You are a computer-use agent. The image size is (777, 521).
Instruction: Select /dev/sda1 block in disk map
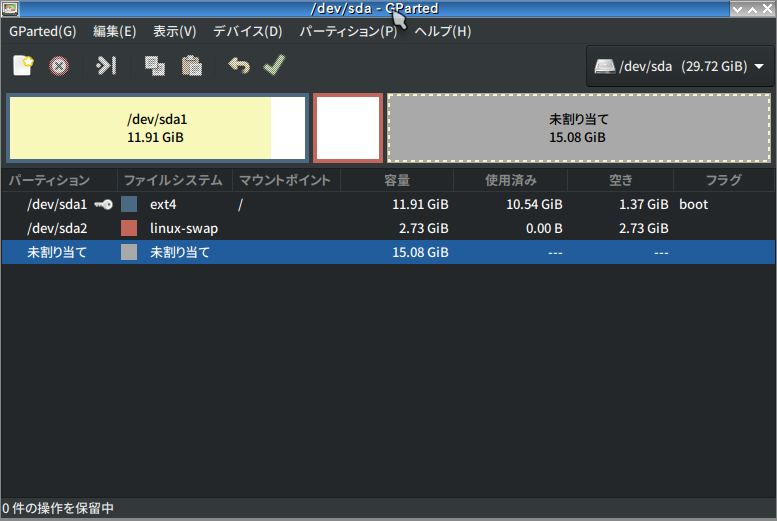point(158,128)
